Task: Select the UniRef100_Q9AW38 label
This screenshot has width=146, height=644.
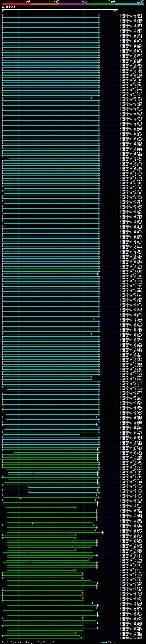Action: pyautogui.click(x=131, y=500)
